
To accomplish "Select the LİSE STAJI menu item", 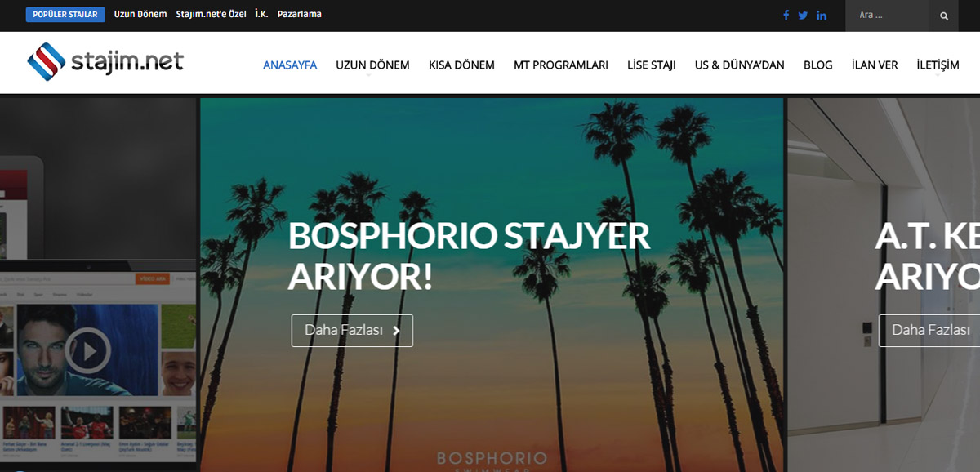I will pyautogui.click(x=652, y=65).
